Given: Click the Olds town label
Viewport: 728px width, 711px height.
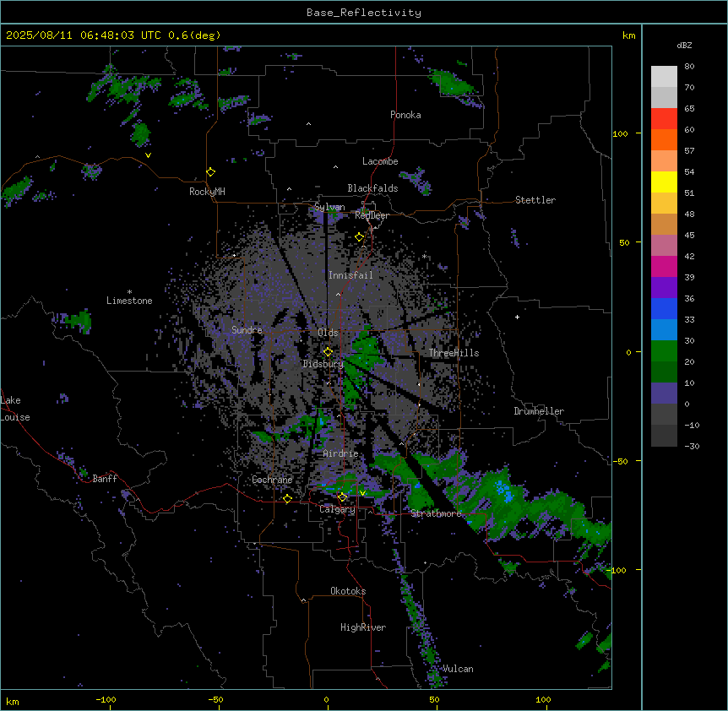Looking at the screenshot, I should pyautogui.click(x=328, y=333).
